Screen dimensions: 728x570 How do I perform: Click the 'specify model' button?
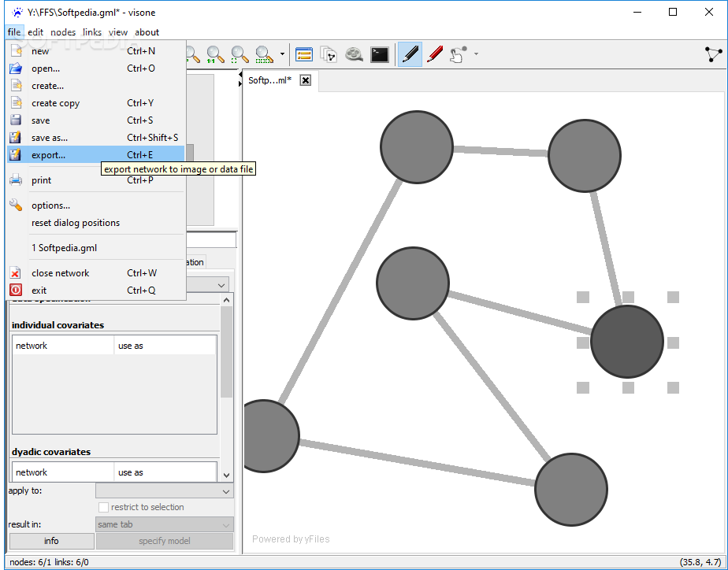[x=165, y=541]
